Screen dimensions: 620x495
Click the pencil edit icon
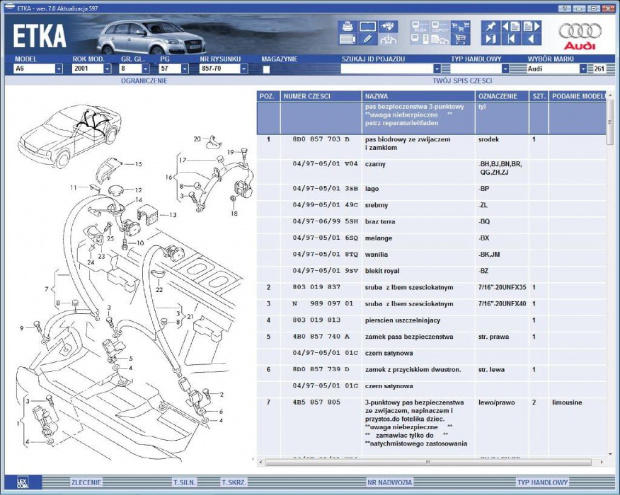coord(367,39)
